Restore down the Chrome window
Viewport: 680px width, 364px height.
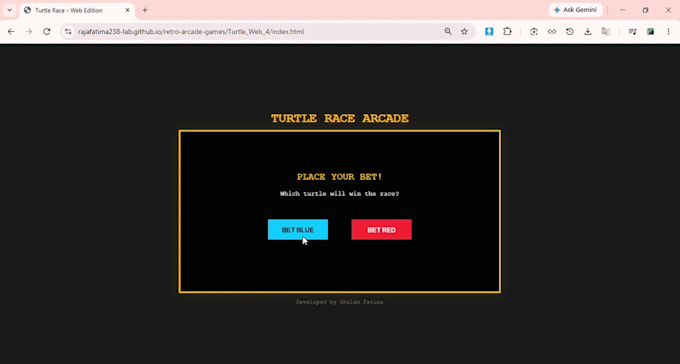click(645, 10)
